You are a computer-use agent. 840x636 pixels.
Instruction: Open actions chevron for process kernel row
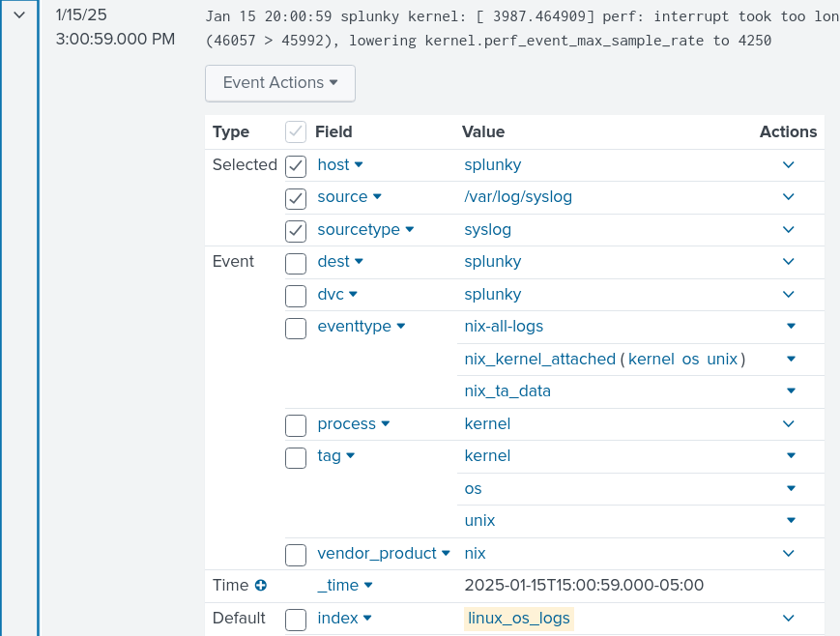[789, 424]
